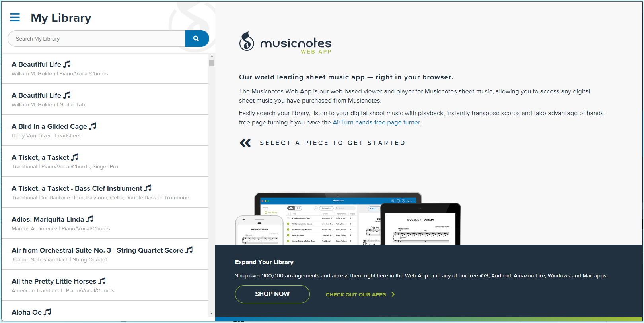
Task: Click the magnifier search button
Action: click(197, 39)
